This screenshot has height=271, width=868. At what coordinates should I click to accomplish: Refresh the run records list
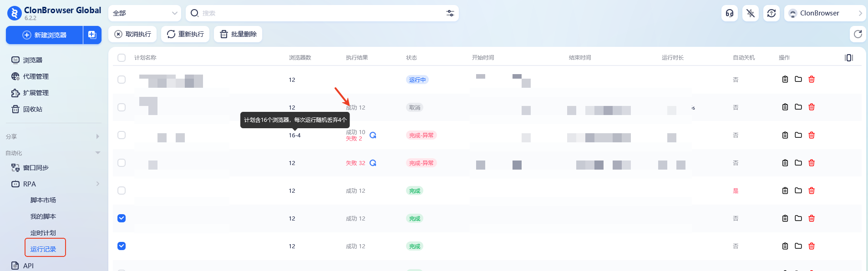858,34
